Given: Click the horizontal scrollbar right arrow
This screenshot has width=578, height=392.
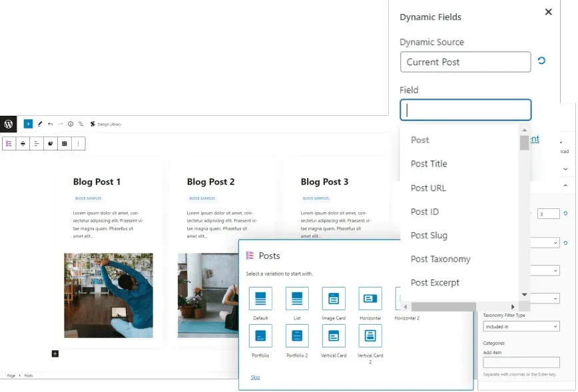Looking at the screenshot, I should pos(513,307).
